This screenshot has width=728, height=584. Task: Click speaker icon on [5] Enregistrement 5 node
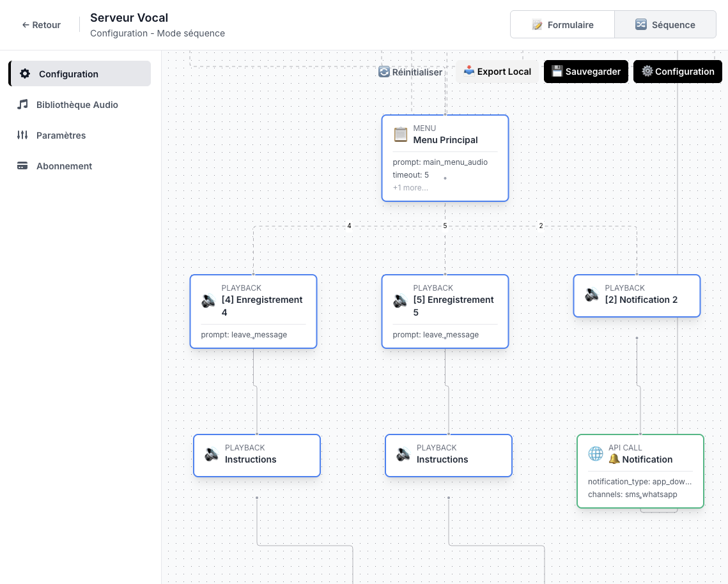pos(400,301)
